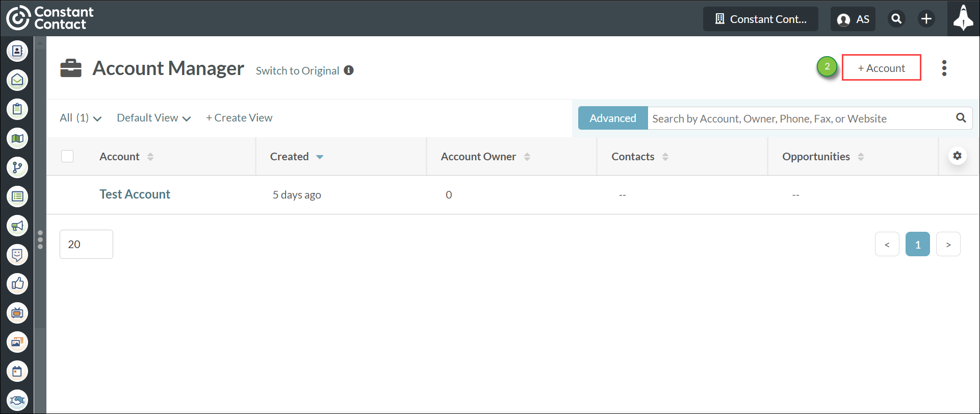Sort by the Opportunities column
This screenshot has width=980, height=414.
823,157
